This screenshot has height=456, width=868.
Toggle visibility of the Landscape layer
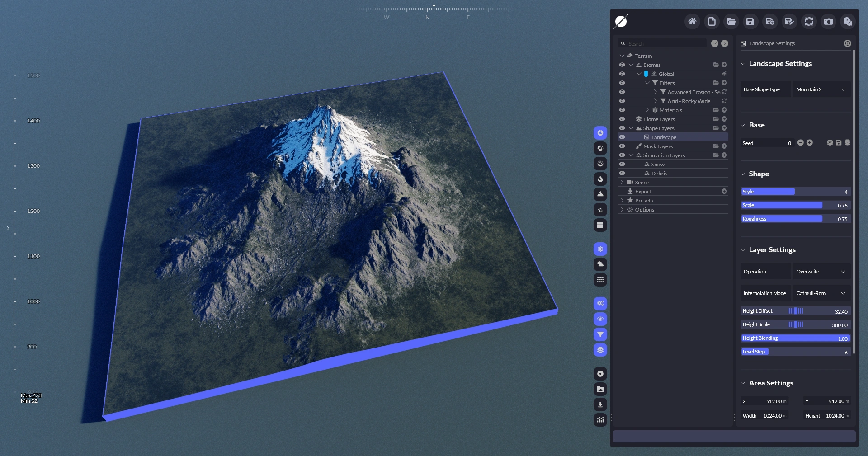pyautogui.click(x=622, y=137)
